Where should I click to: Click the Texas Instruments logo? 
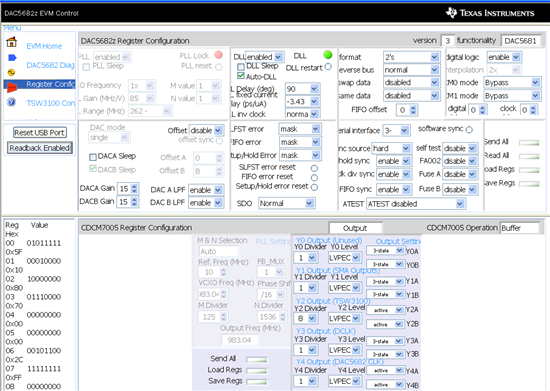point(490,13)
